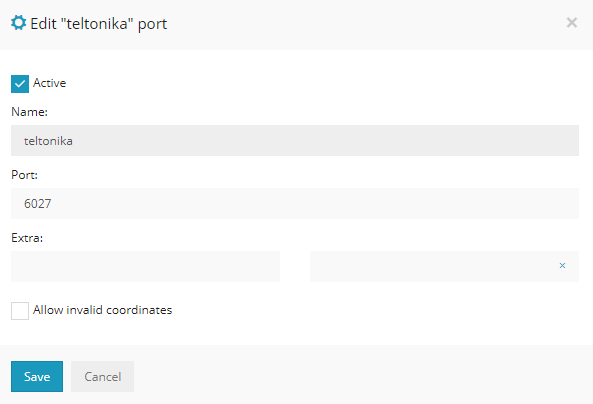Screen dimensions: 593x404
Task: Select the second Extra input box
Action: pos(444,266)
